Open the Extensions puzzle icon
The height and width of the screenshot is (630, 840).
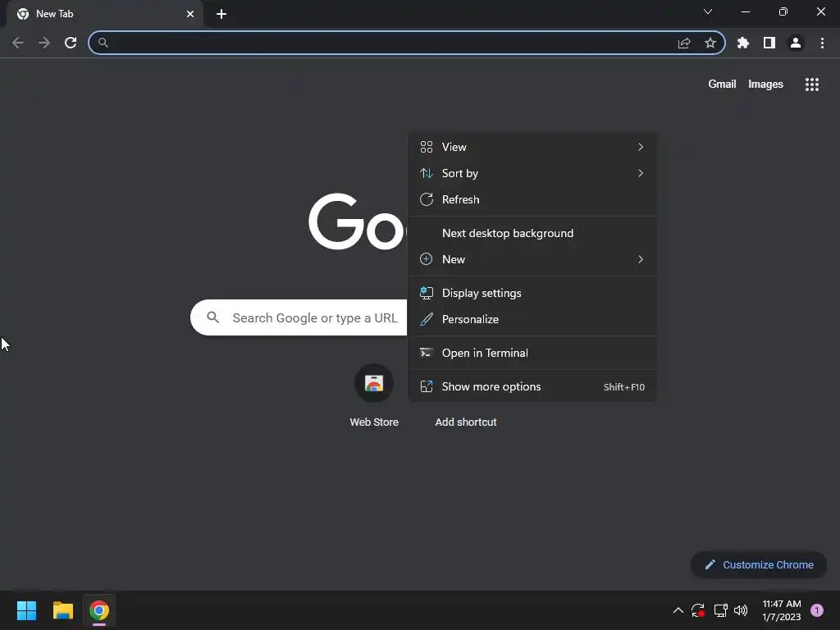tap(743, 43)
